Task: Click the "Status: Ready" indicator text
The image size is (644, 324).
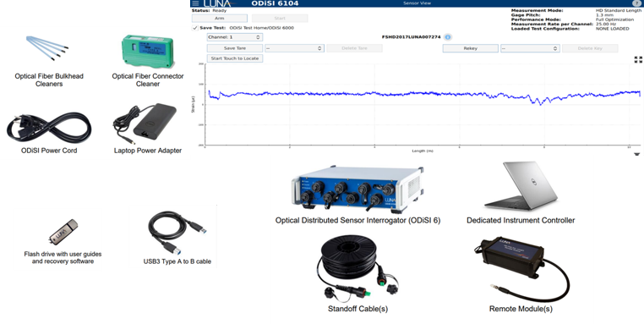Action: click(x=209, y=11)
